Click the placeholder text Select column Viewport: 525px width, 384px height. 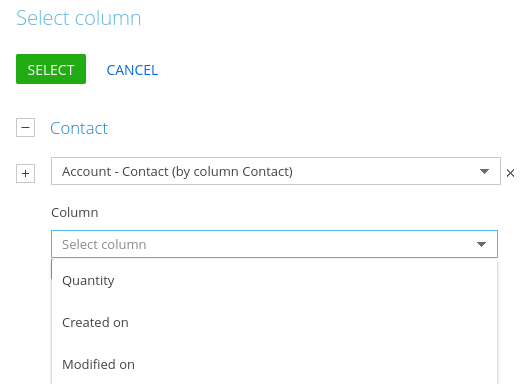(x=104, y=245)
